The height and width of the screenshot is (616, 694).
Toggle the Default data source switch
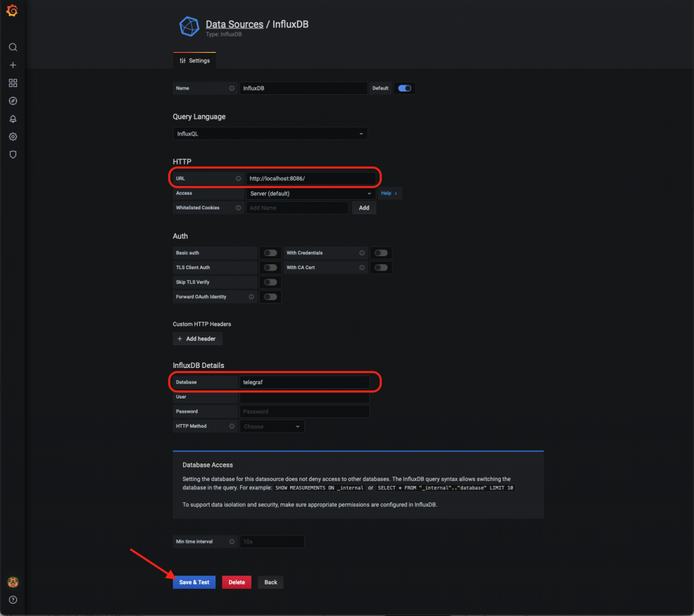click(x=404, y=88)
